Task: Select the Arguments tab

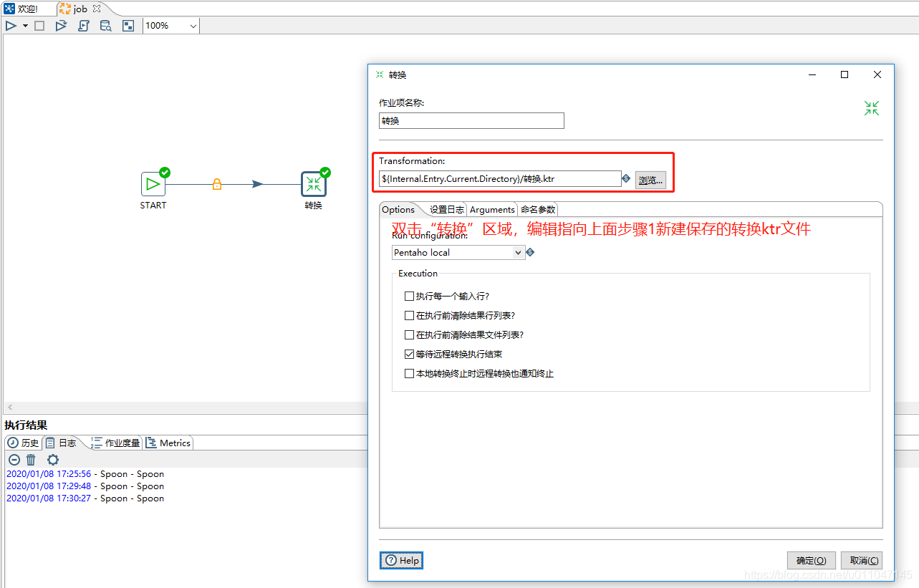Action: pos(492,209)
